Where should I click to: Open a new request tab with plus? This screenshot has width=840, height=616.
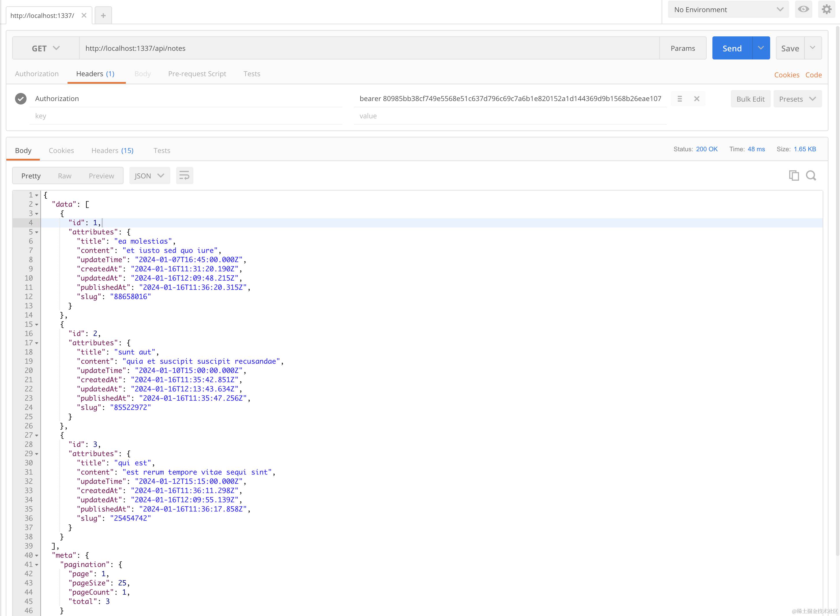pos(103,15)
